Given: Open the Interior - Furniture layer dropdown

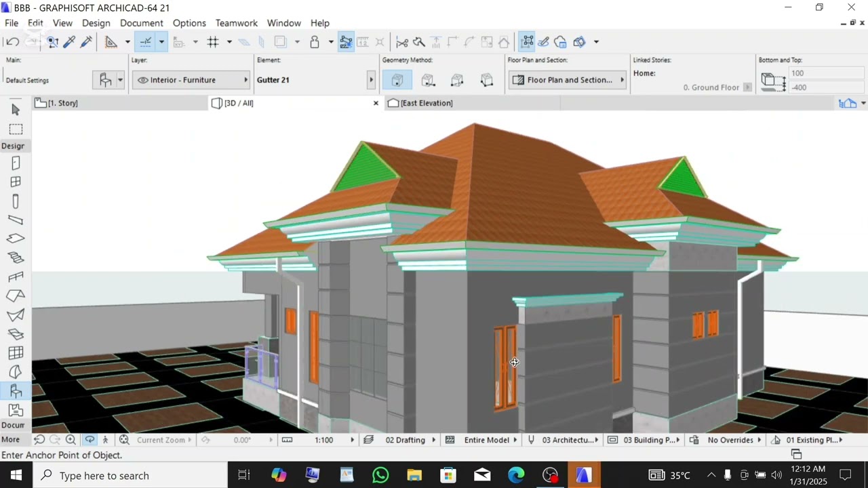Looking at the screenshot, I should [x=191, y=80].
